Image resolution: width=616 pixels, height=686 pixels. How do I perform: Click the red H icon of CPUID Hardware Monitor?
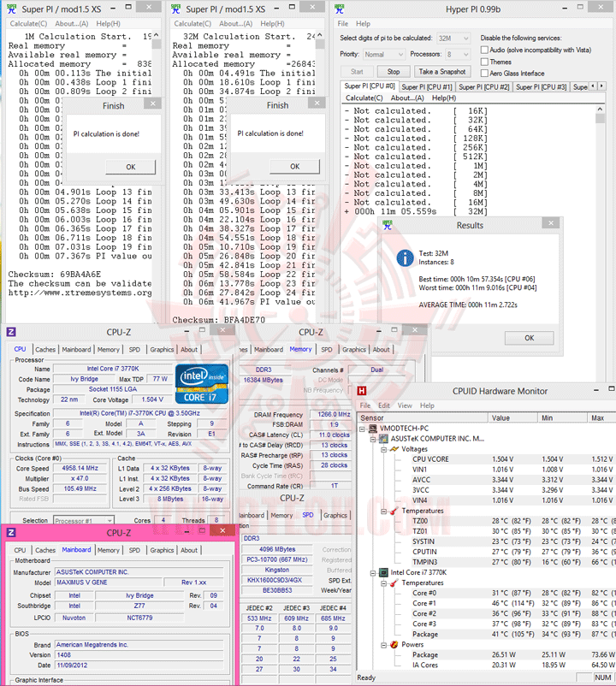pyautogui.click(x=362, y=391)
